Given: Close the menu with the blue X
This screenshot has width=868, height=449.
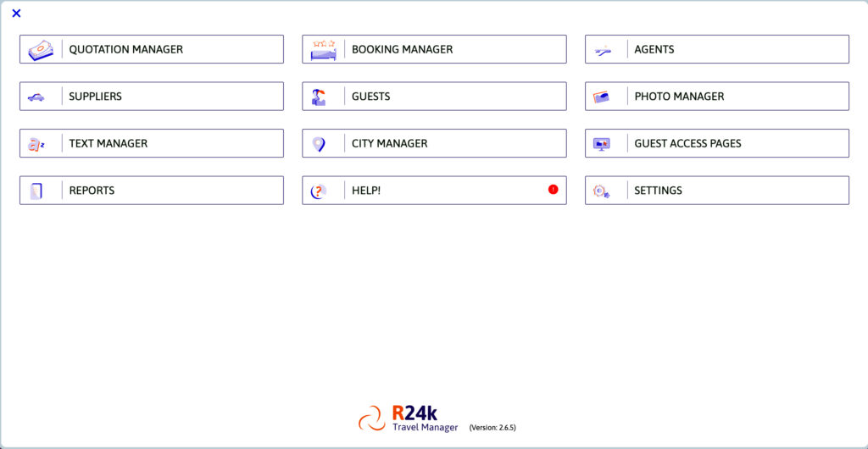Looking at the screenshot, I should pos(16,14).
